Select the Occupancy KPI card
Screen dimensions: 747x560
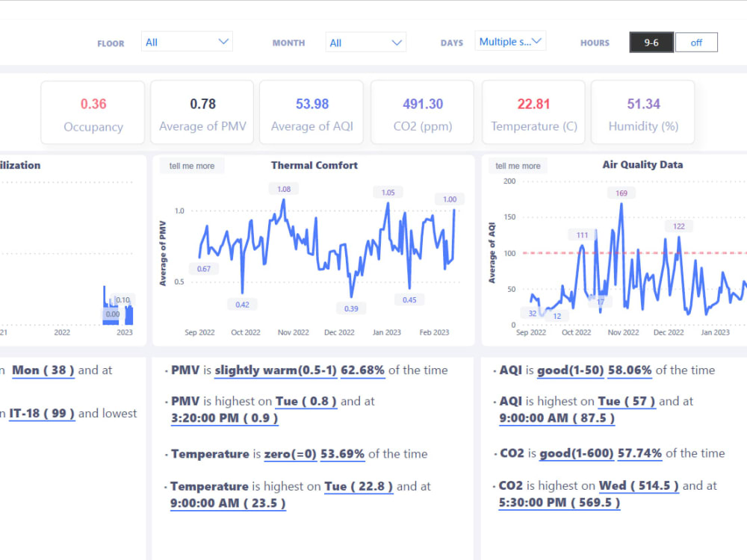(93, 112)
